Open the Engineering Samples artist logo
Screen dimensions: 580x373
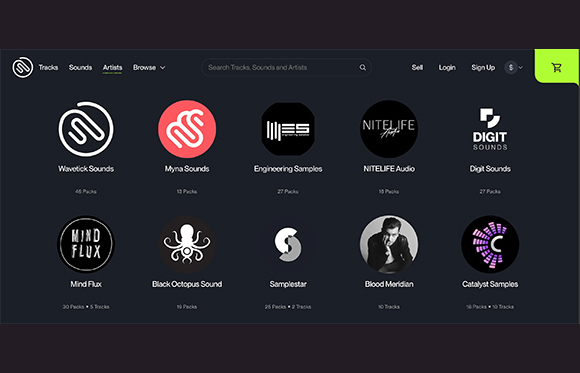[288, 129]
